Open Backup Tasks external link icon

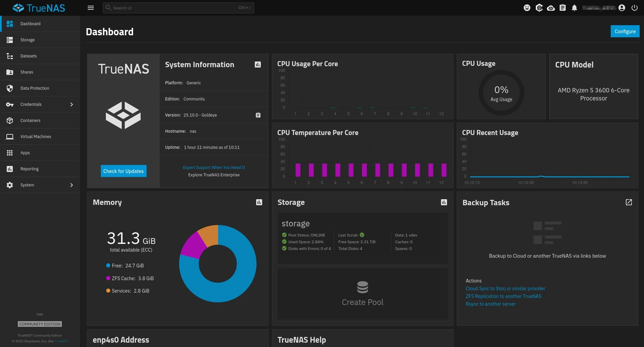629,202
